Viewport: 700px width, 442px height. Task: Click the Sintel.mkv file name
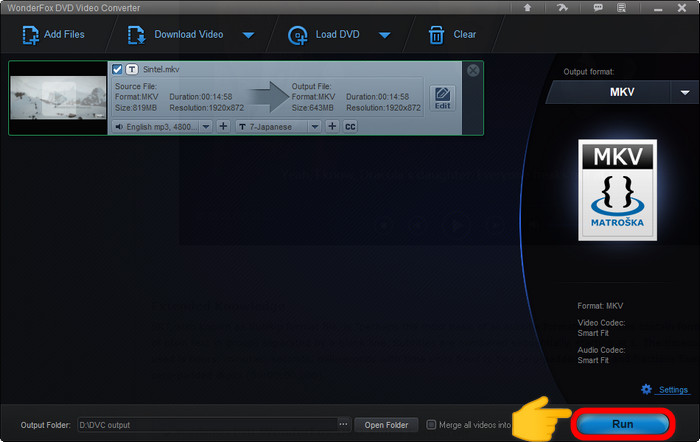point(161,69)
